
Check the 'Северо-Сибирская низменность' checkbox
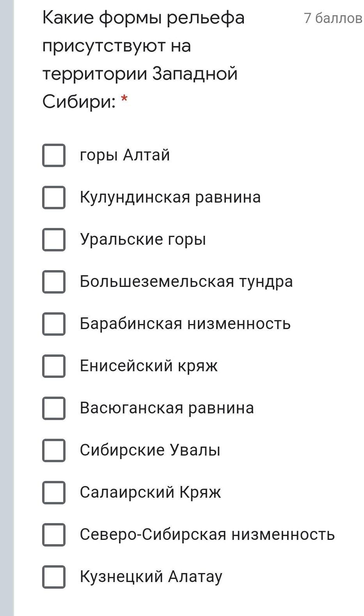54,534
